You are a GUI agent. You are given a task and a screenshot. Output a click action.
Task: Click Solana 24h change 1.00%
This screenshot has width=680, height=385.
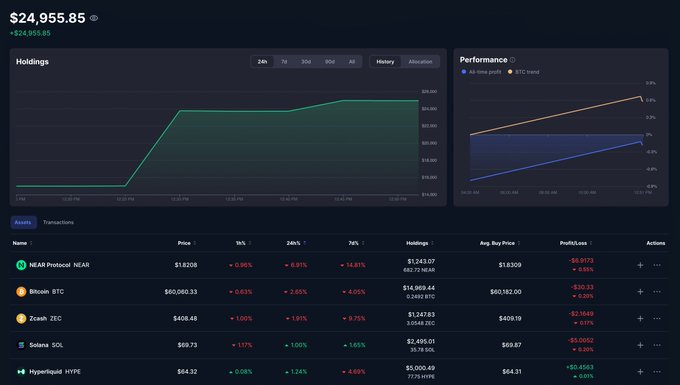[x=296, y=345]
